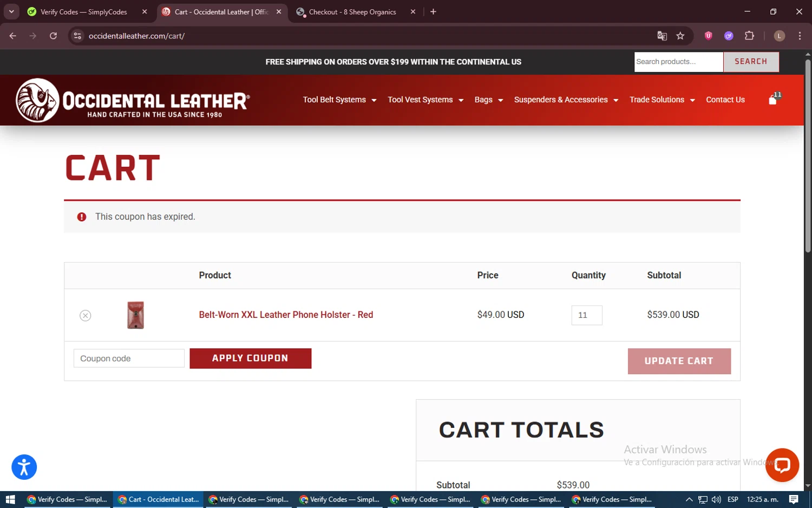Click the browser forward arrow

pyautogui.click(x=33, y=36)
